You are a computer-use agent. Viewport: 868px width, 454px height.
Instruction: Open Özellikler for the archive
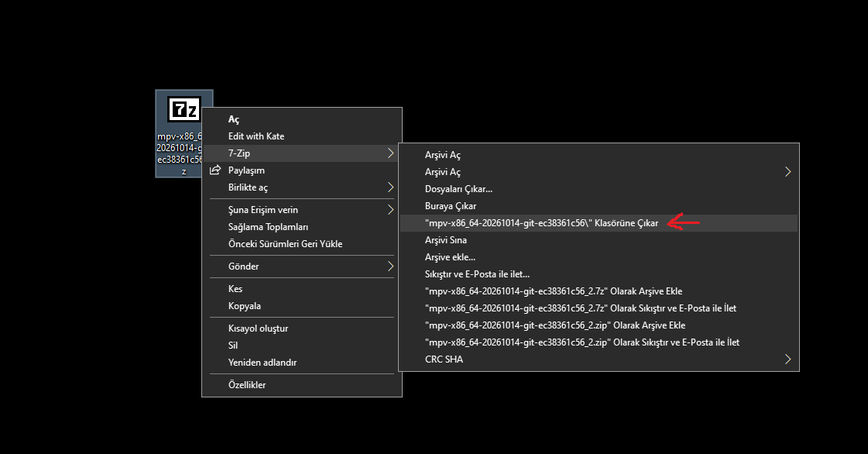(302, 385)
